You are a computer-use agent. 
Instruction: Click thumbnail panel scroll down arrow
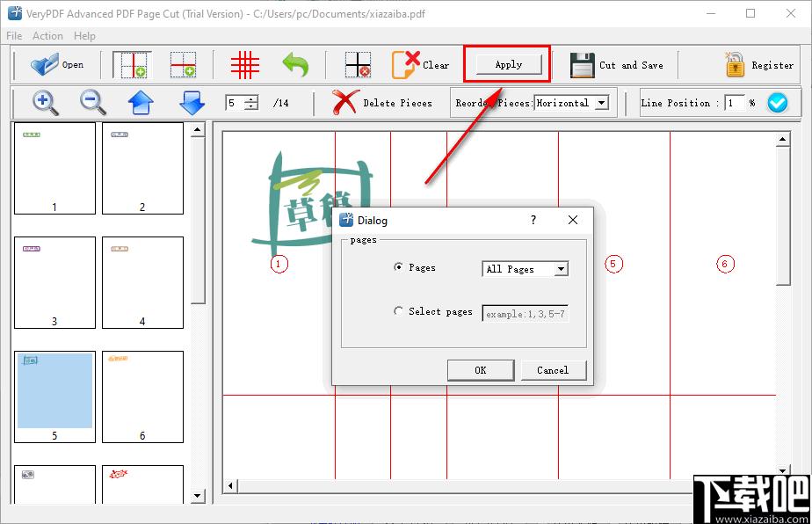coord(198,496)
